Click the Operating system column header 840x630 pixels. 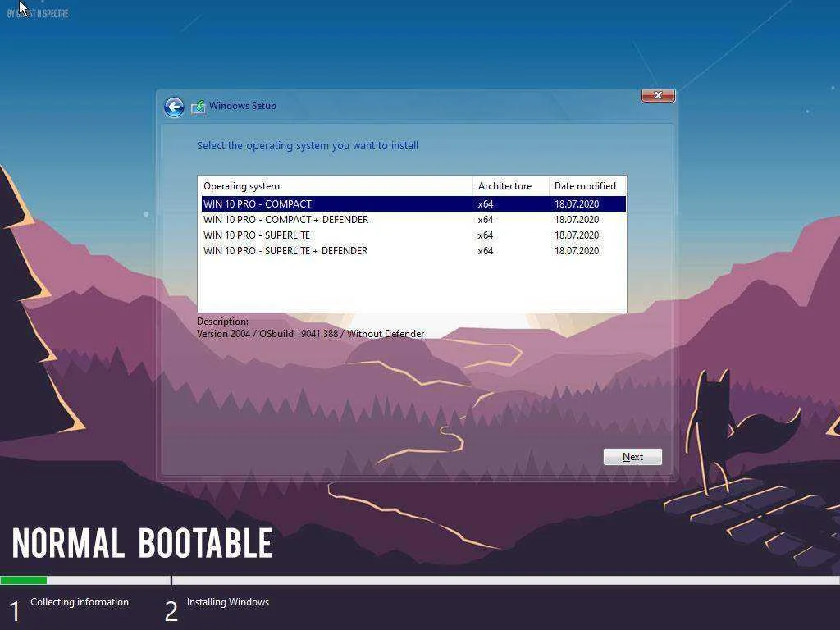(336, 186)
